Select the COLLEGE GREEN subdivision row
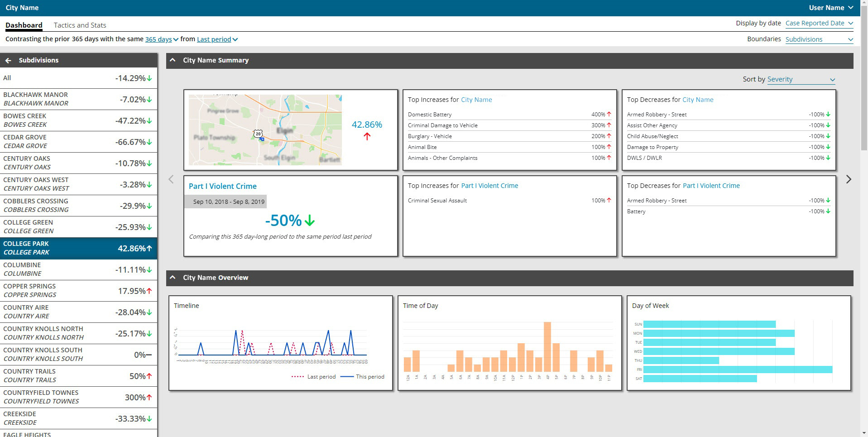 point(78,226)
